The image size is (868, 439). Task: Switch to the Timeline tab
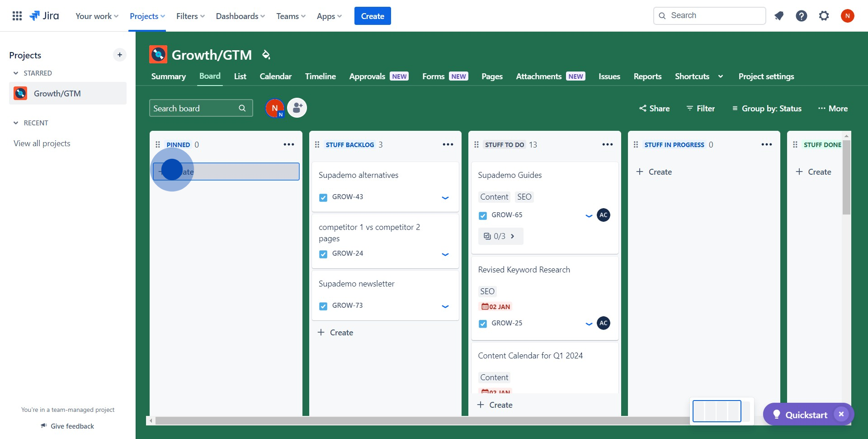click(x=320, y=76)
